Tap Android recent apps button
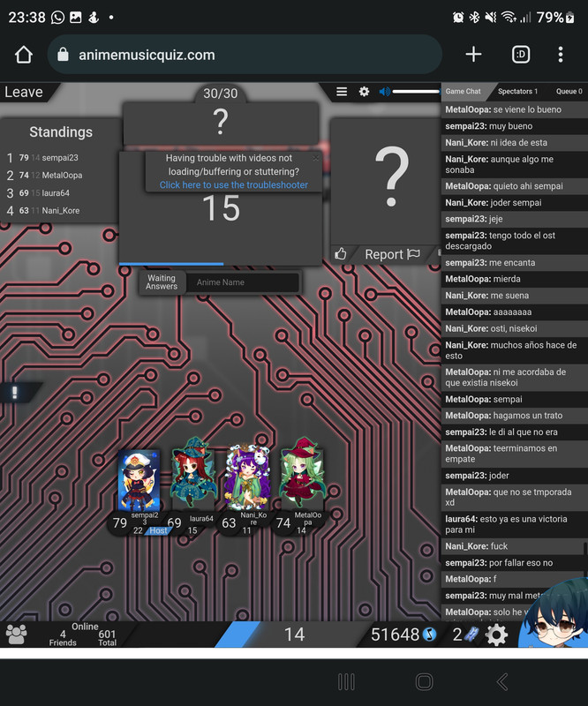This screenshot has height=706, width=588. [x=346, y=681]
